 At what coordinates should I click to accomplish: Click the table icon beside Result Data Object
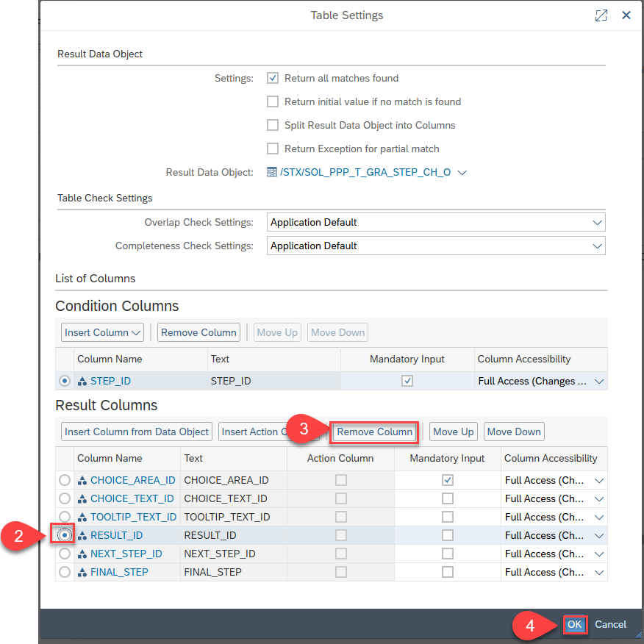pyautogui.click(x=271, y=173)
